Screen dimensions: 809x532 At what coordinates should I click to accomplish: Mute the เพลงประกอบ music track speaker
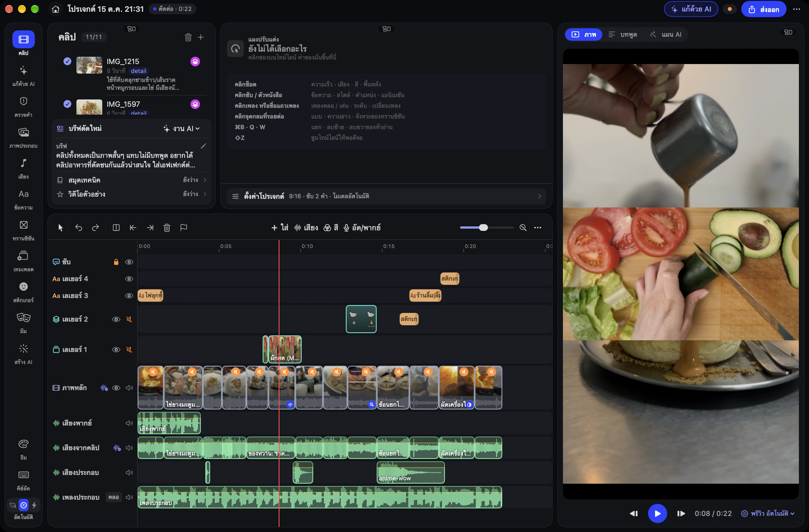coord(129,497)
